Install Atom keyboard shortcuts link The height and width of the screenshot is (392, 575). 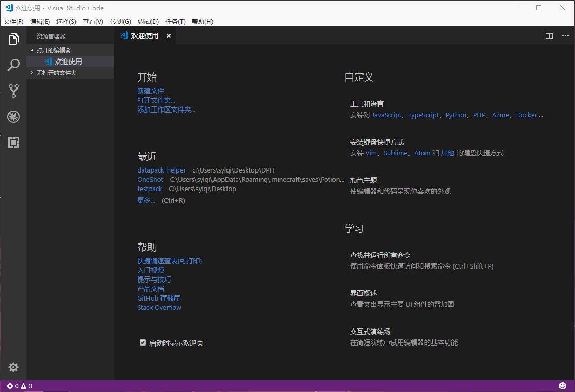pyautogui.click(x=422, y=153)
